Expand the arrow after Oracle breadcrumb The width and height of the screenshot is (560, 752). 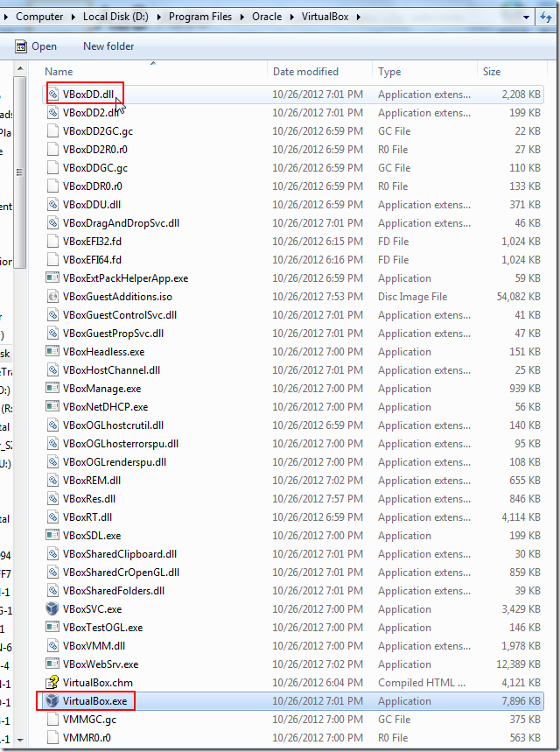291,18
